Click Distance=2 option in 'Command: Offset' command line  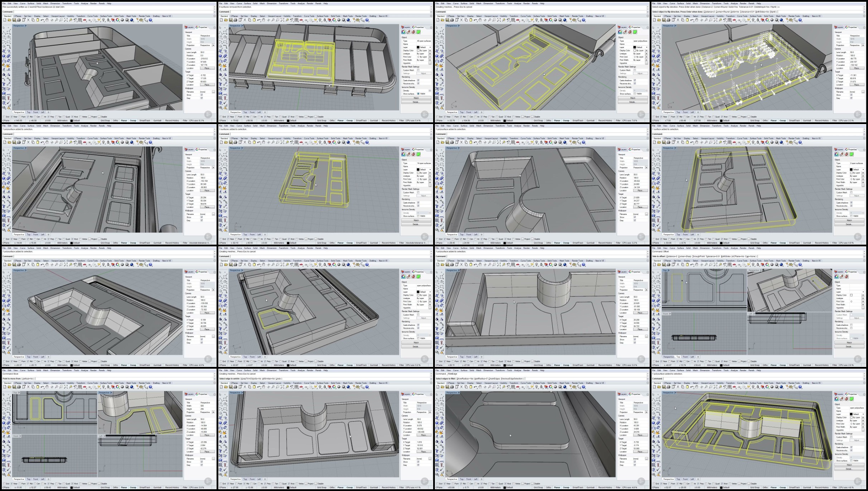click(672, 256)
